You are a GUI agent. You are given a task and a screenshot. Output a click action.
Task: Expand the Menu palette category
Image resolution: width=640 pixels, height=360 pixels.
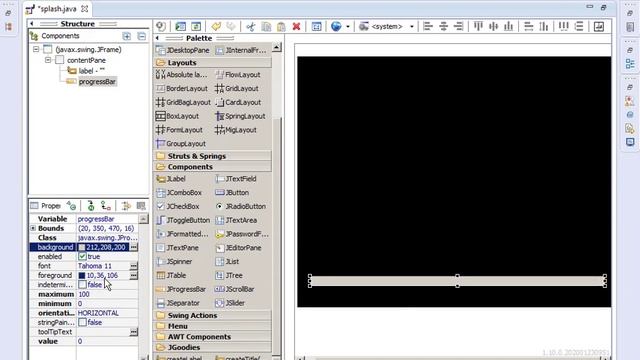click(x=213, y=326)
